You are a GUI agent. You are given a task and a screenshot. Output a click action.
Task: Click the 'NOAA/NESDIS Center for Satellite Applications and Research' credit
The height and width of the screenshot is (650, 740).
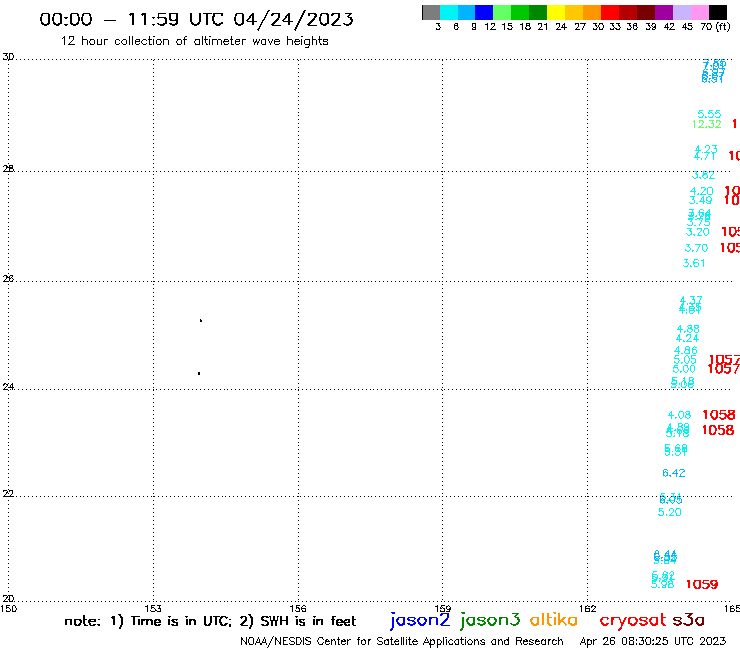coord(402,641)
